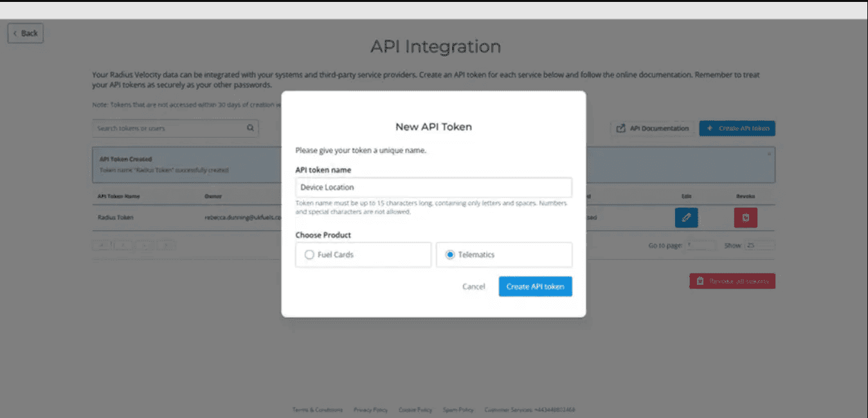Click the API token name field
Viewport: 868px width, 418px height.
[433, 187]
